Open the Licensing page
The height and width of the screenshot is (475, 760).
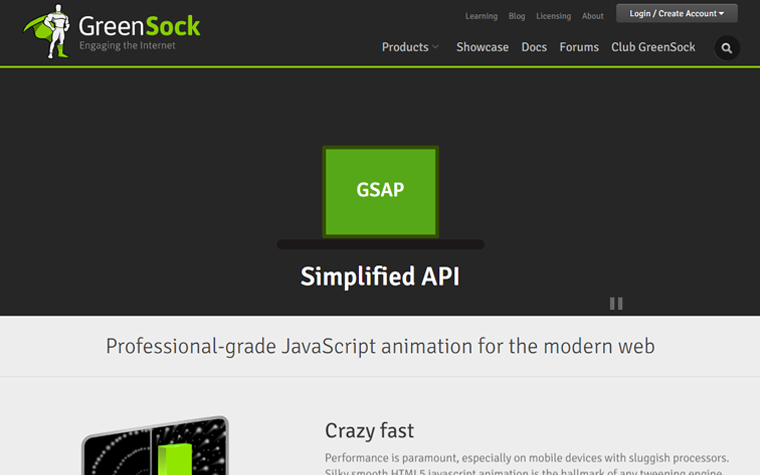(553, 16)
